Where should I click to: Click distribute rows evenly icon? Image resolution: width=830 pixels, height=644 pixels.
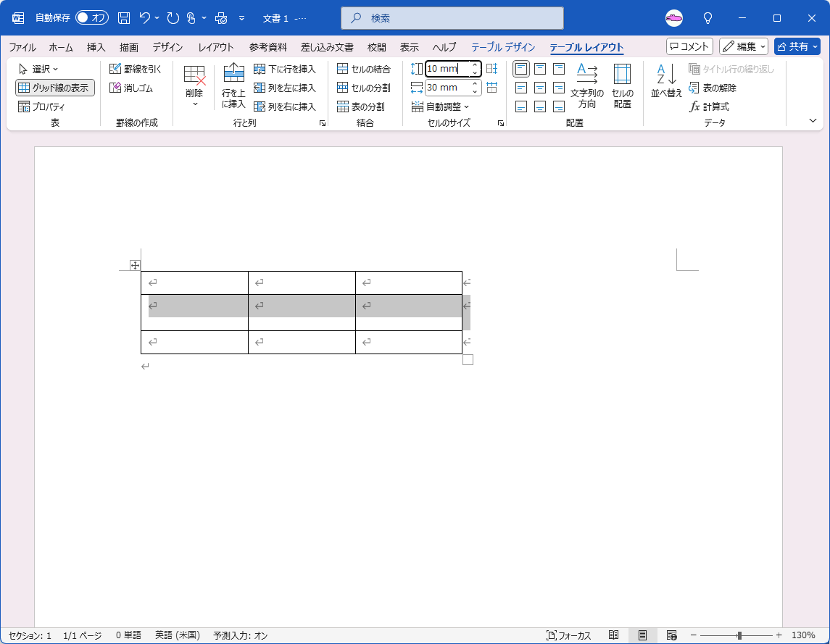491,69
